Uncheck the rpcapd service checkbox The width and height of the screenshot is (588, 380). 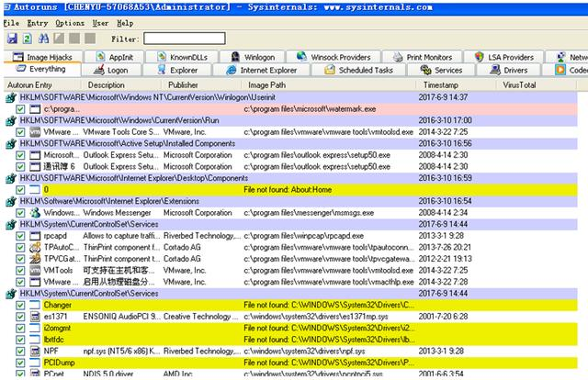[20, 236]
